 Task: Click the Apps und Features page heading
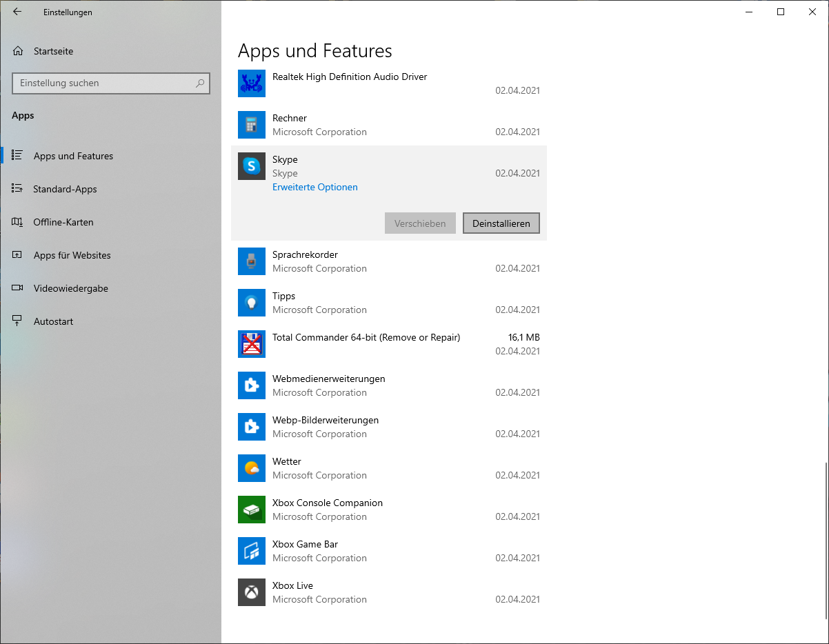[x=314, y=51]
